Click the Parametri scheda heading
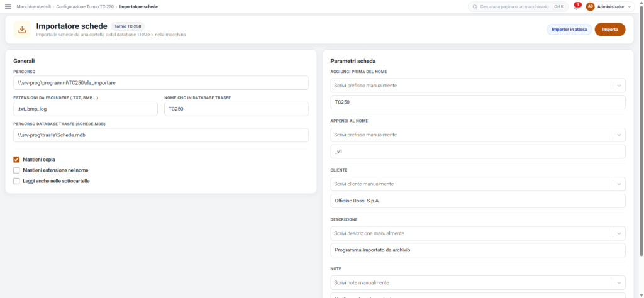Viewport: 644px width, 298px height. [353, 61]
